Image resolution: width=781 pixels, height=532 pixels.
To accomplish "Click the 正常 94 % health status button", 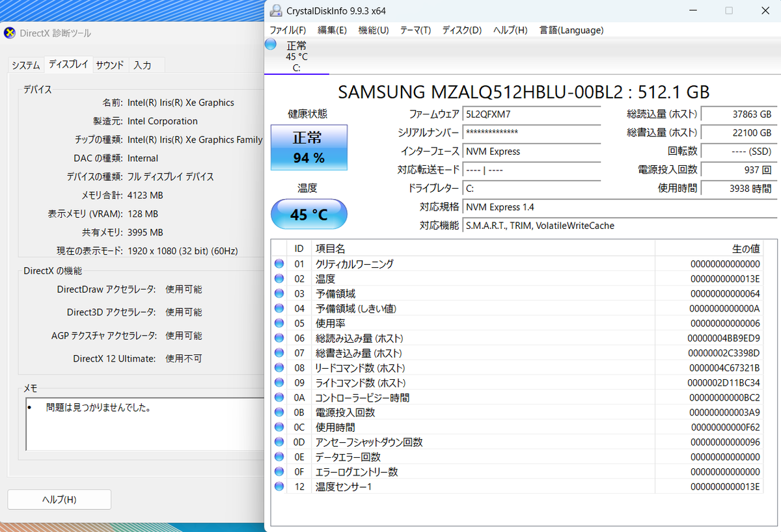I will [309, 148].
